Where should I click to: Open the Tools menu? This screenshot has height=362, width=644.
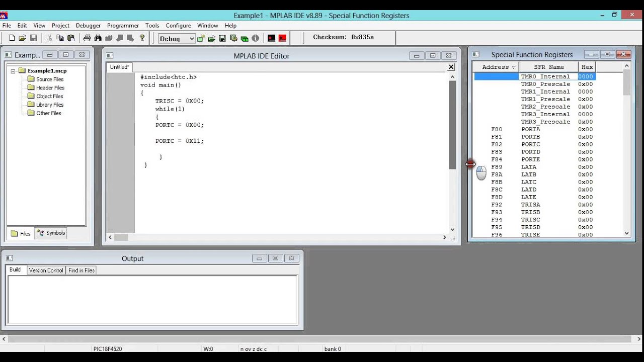point(152,26)
